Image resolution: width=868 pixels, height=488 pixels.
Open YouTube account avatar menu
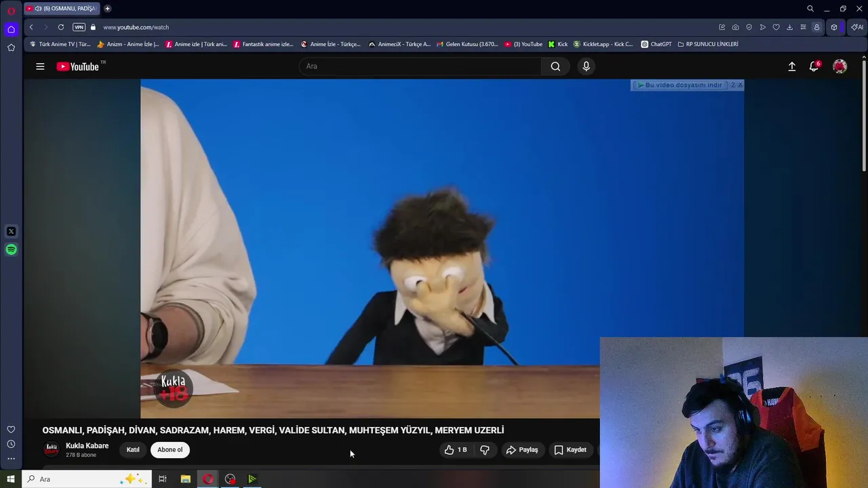coord(840,66)
